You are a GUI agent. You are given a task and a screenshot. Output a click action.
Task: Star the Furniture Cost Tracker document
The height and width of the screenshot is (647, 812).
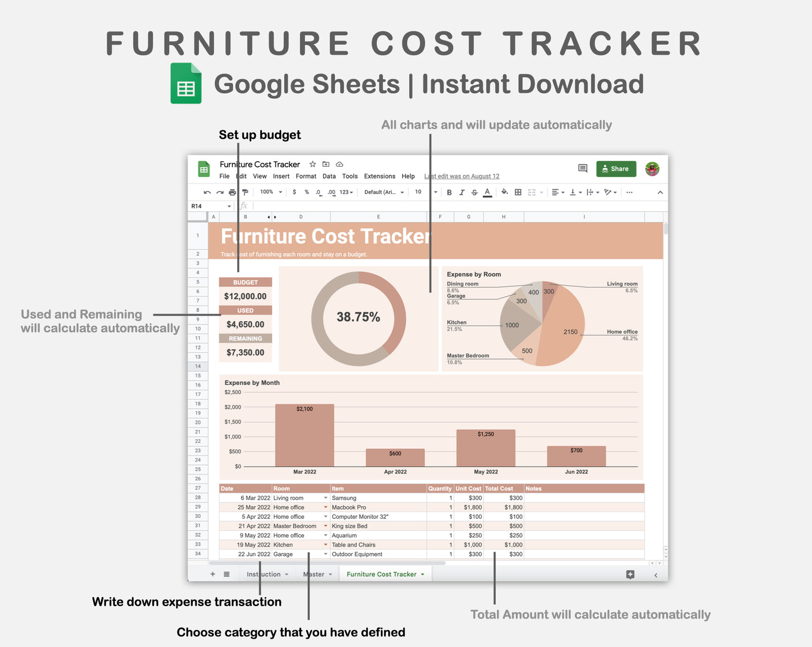point(312,165)
